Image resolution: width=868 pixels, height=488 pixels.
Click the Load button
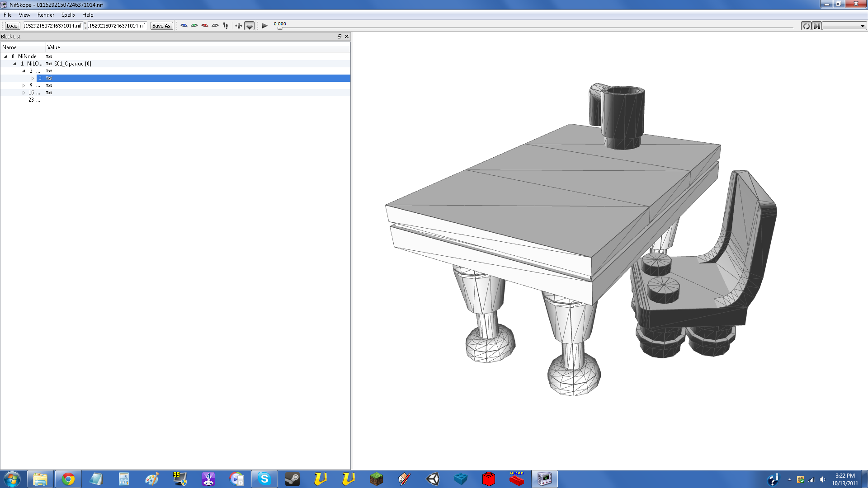coord(12,26)
